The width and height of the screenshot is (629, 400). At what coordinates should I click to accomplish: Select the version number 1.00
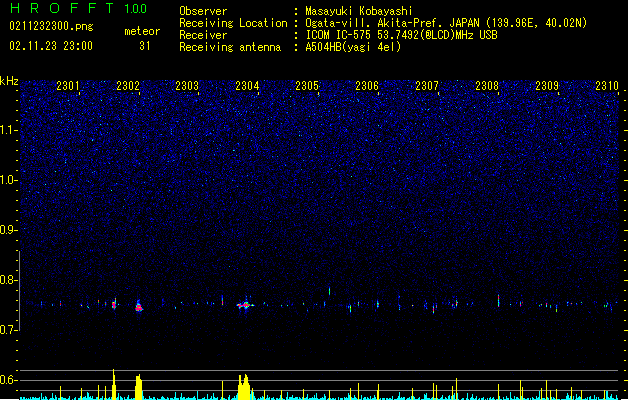pyautogui.click(x=135, y=9)
